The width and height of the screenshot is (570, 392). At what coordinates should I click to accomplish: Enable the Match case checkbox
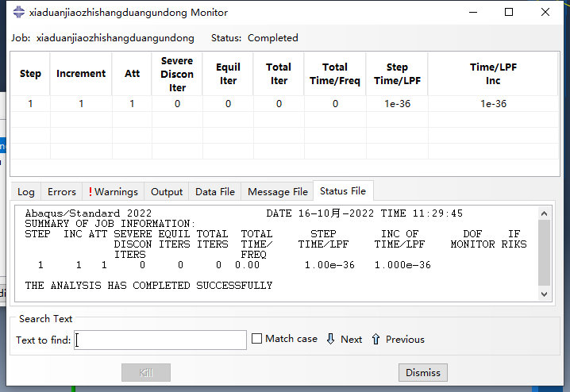tap(256, 339)
